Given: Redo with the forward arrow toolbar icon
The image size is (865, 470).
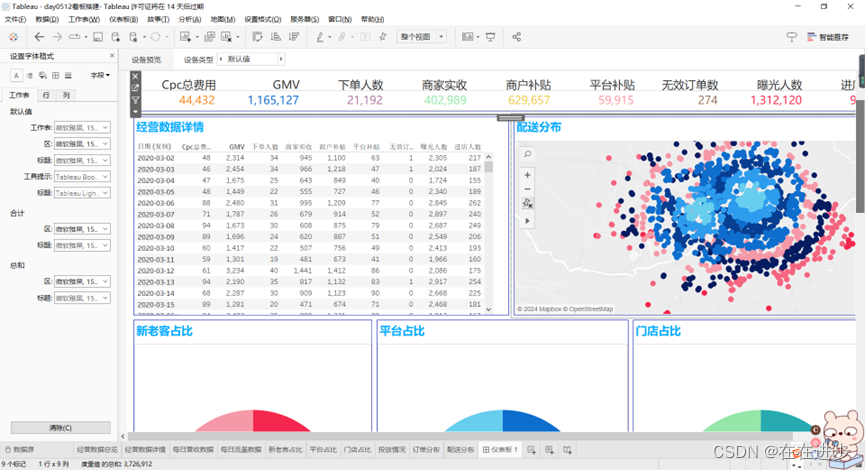Looking at the screenshot, I should [x=57, y=37].
